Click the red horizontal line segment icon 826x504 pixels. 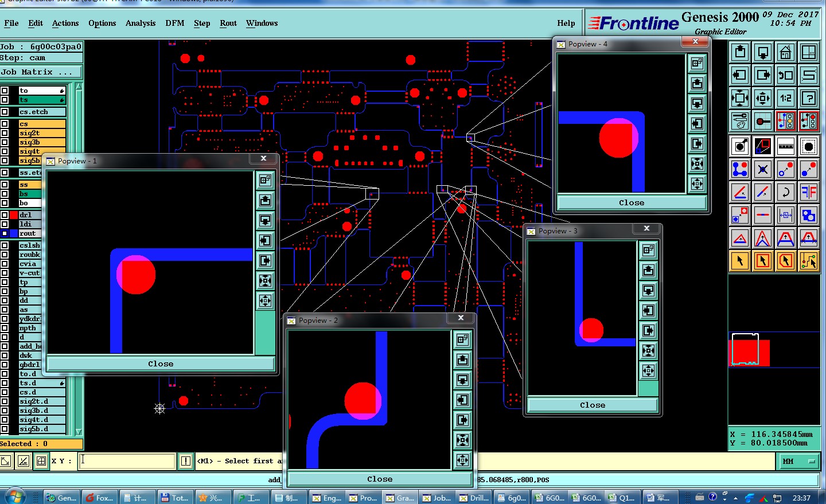point(763,215)
